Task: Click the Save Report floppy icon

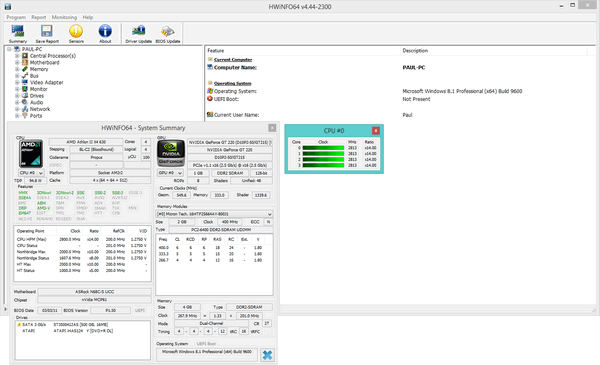Action: coord(47,34)
